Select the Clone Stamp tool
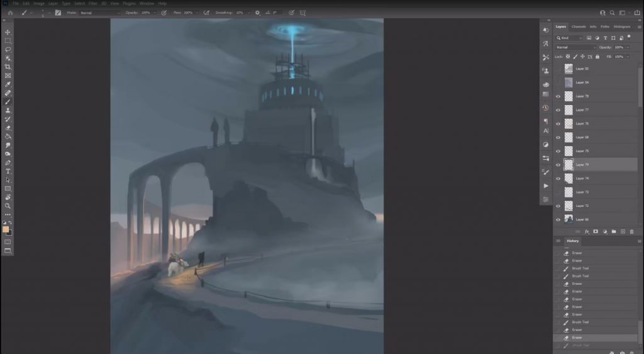This screenshot has height=354, width=644. tap(8, 111)
